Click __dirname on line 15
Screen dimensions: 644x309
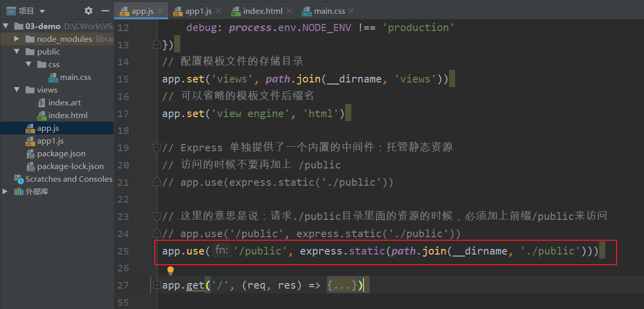tap(354, 79)
